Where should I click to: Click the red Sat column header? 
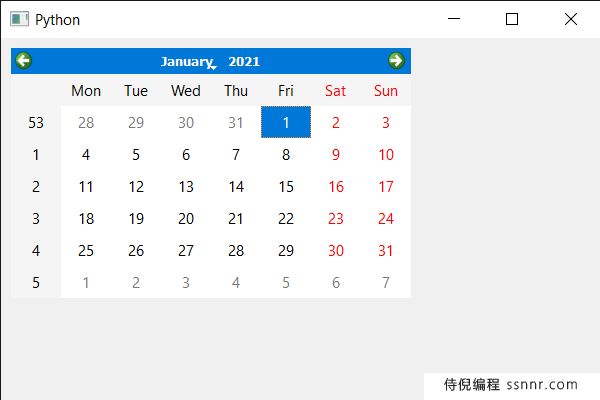coord(336,91)
